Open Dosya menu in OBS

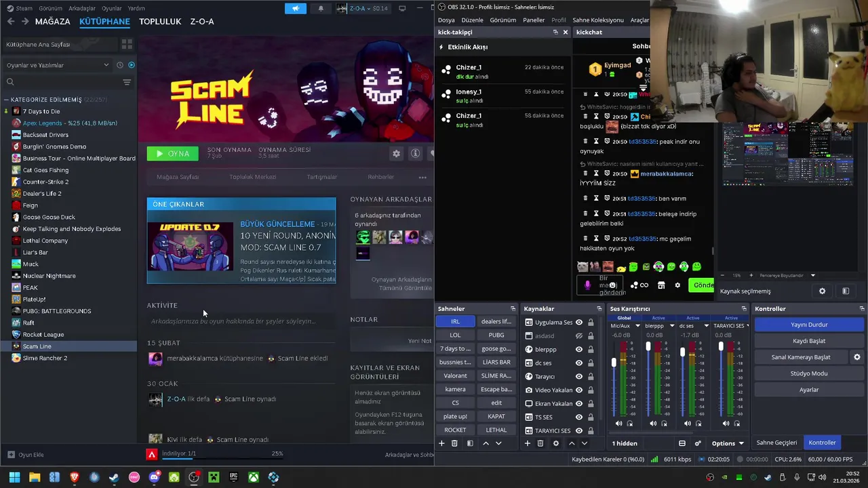coord(446,20)
